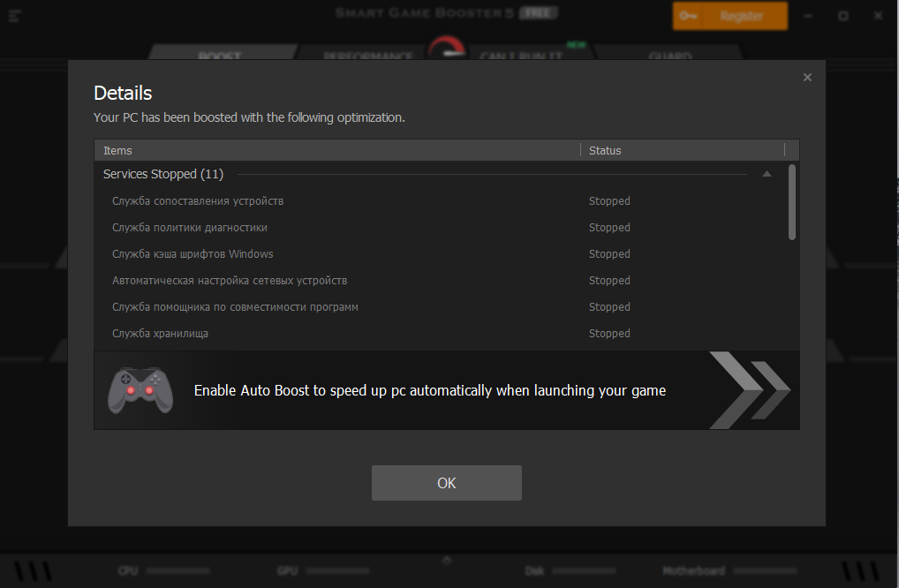The image size is (899, 588).
Task: Select row 'Служба помощника по совместимости программ'
Action: pyautogui.click(x=442, y=306)
